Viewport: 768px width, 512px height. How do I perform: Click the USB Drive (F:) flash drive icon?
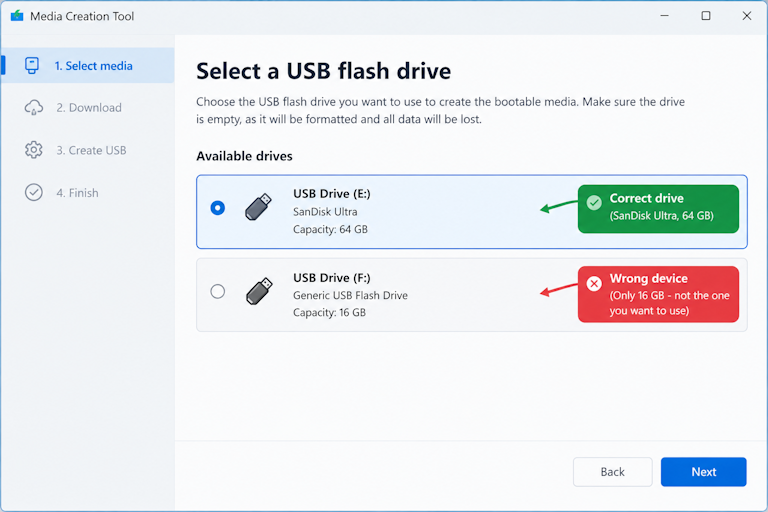point(259,291)
